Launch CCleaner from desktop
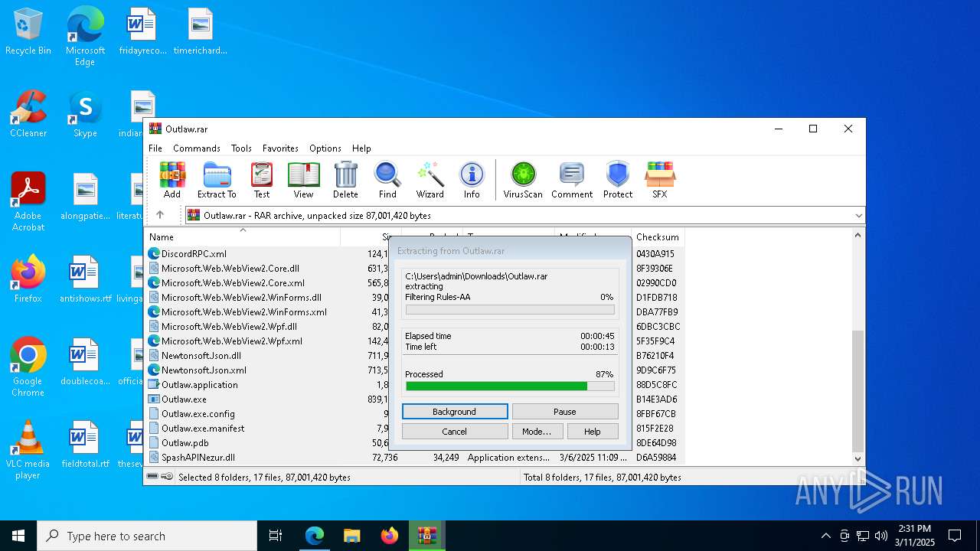980x551 pixels. coord(28,114)
